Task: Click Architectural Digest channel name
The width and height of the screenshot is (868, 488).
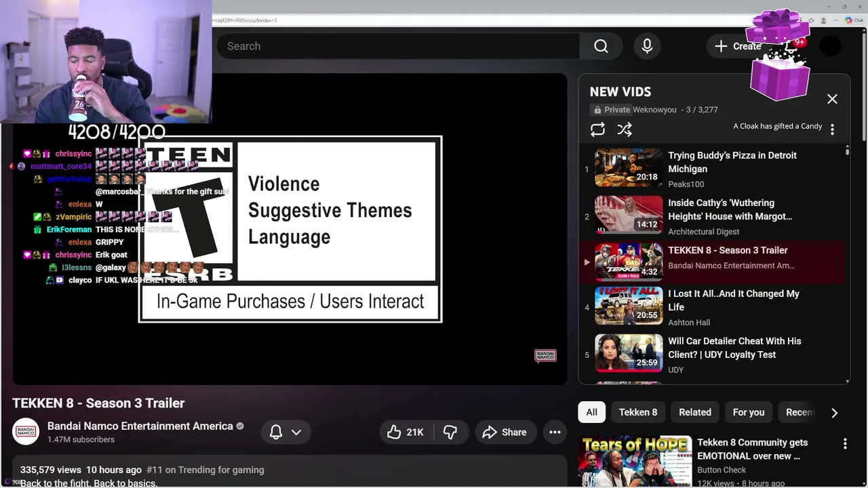Action: coord(703,232)
